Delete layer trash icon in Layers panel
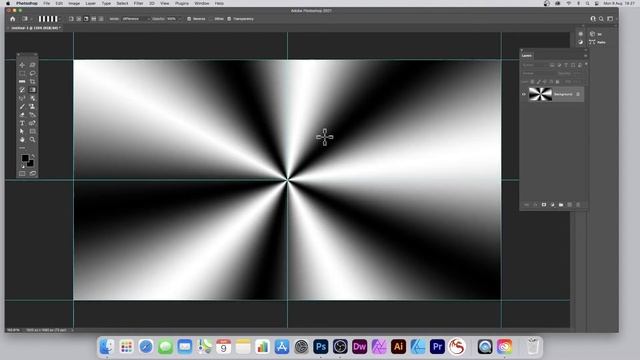This screenshot has height=360, width=640. (578, 204)
